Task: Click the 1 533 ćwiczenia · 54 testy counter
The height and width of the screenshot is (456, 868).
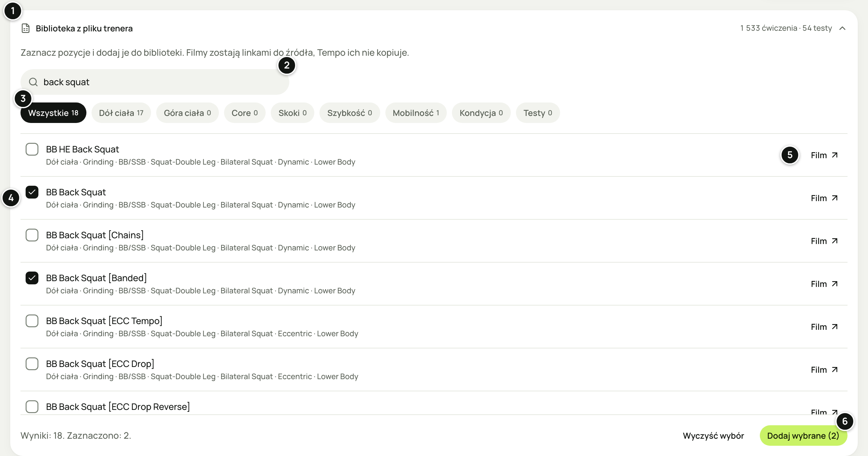Action: (786, 28)
